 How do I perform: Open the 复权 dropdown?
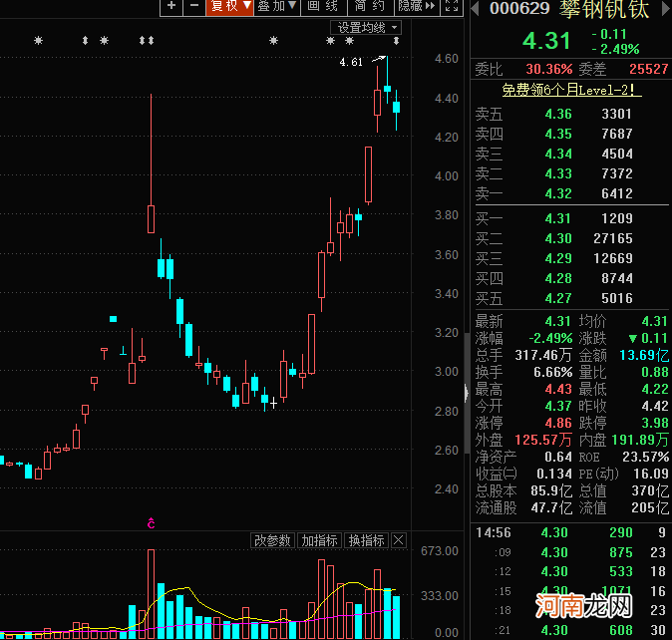pyautogui.click(x=229, y=6)
